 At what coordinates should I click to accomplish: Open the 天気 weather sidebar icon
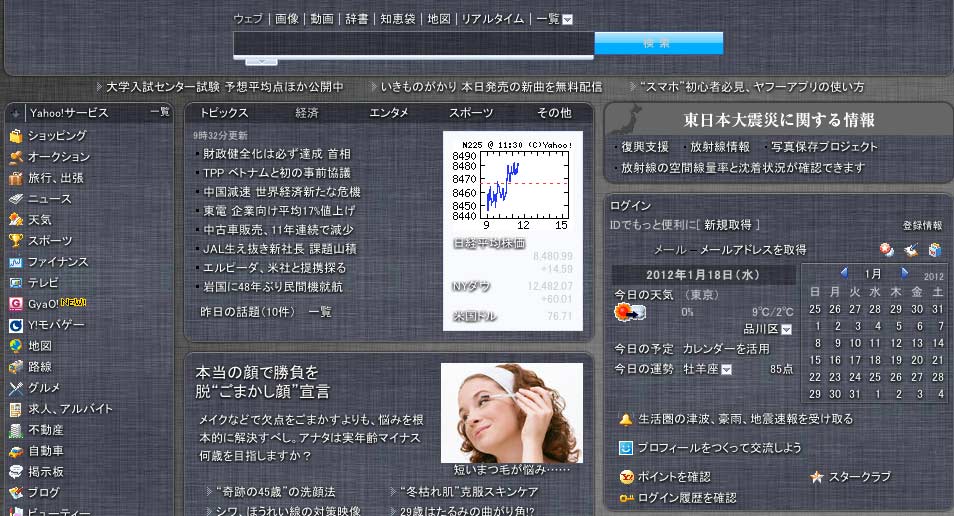15,220
